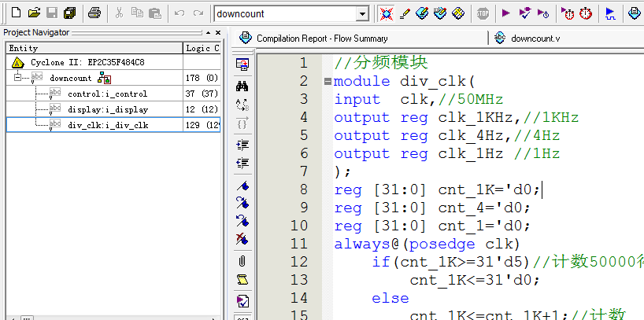Click inside the downcount project name field
Screen dimensions: 644x320
pos(285,14)
